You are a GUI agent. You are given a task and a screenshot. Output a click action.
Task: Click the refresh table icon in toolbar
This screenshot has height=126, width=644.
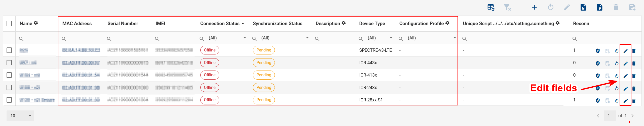point(491,7)
